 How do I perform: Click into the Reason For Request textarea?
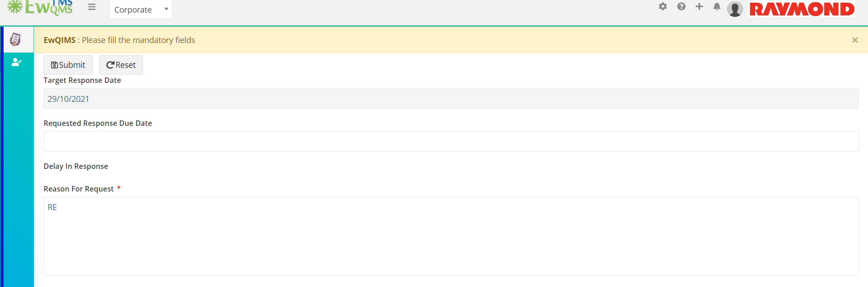451,236
